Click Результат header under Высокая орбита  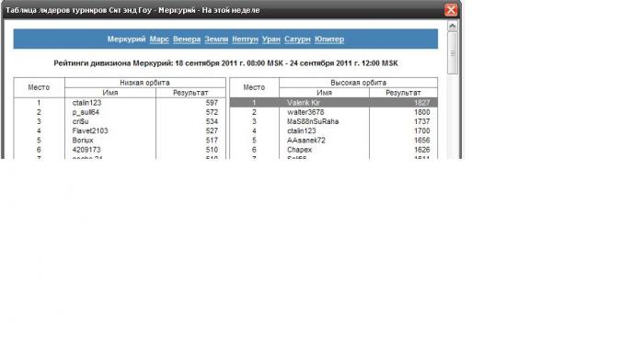403,93
